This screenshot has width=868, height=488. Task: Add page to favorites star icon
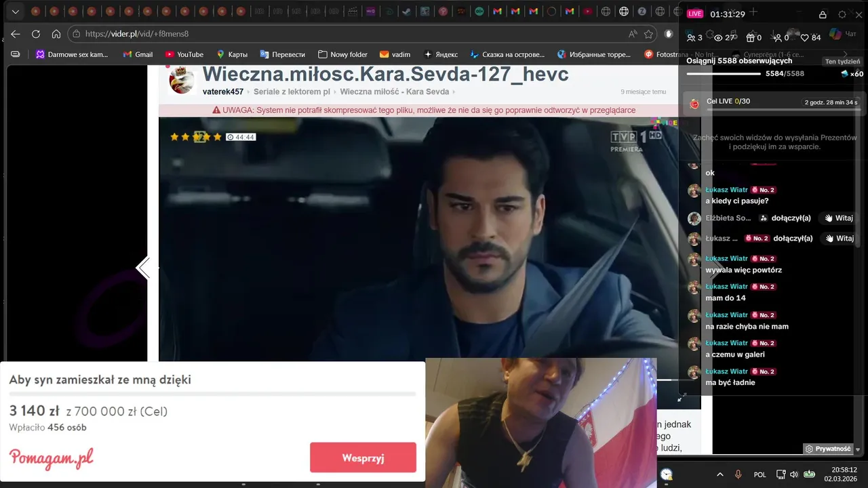pyautogui.click(x=648, y=34)
